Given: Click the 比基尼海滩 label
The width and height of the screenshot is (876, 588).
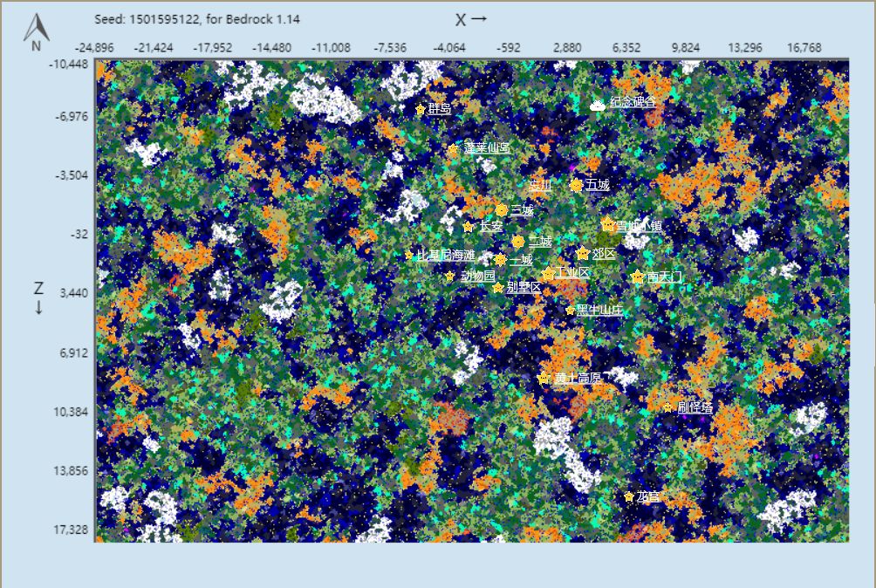Looking at the screenshot, I should pos(446,256).
